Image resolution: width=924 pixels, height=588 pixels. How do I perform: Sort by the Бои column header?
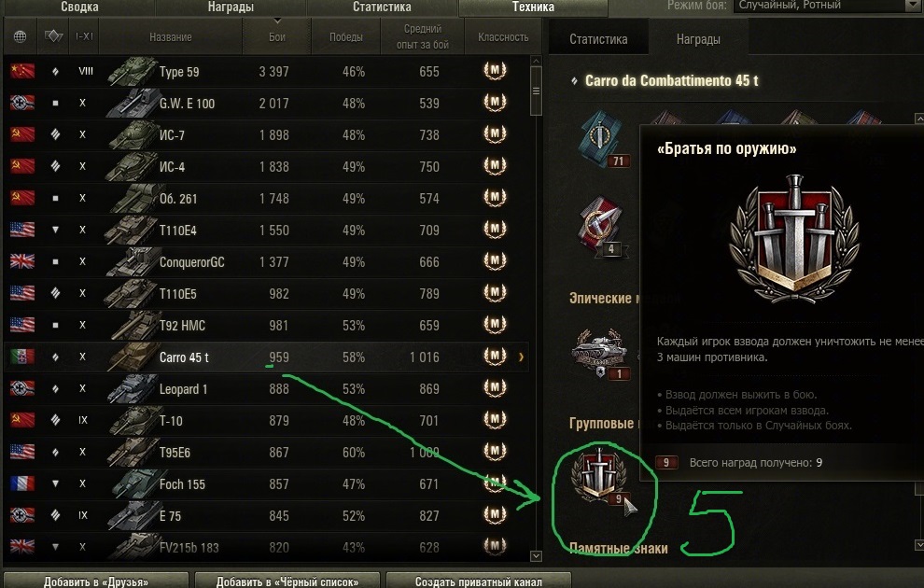[277, 36]
